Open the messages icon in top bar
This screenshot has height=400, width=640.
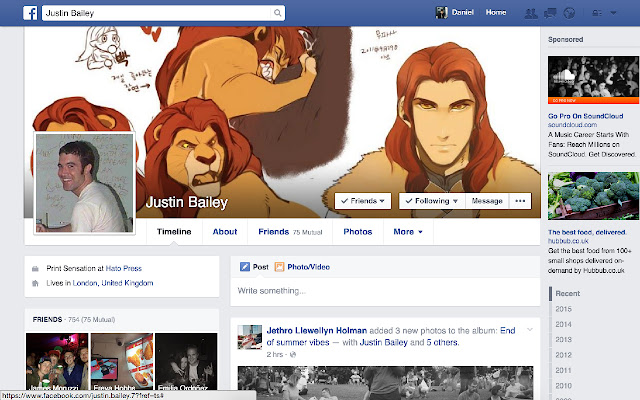pos(550,13)
